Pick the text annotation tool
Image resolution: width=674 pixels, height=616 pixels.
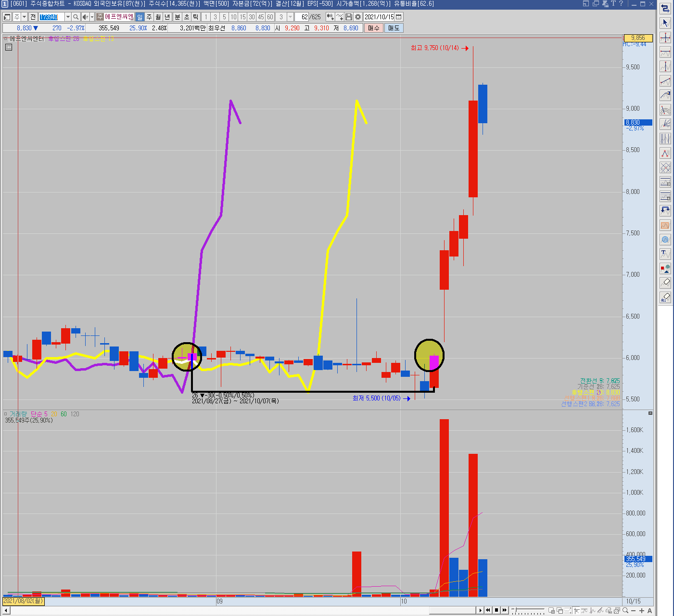click(x=665, y=254)
